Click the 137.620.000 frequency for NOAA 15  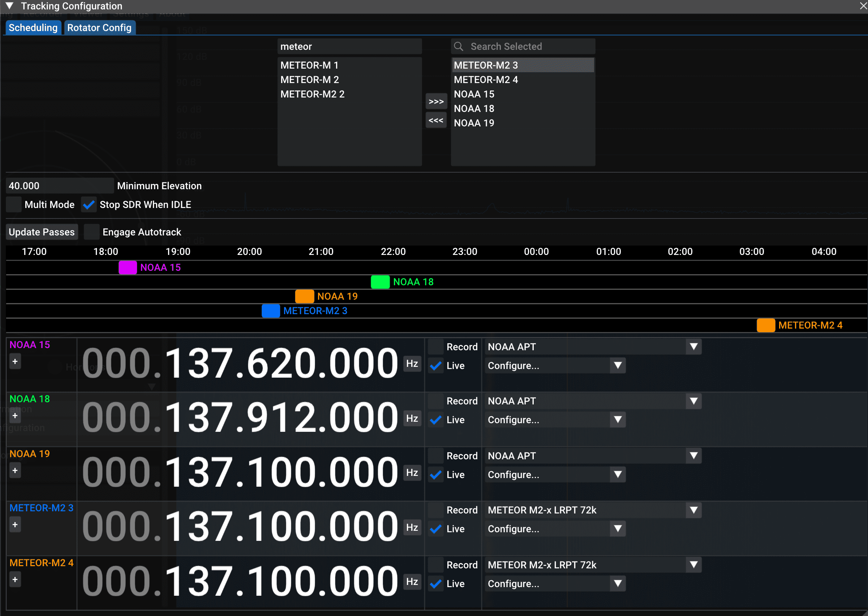click(x=282, y=364)
